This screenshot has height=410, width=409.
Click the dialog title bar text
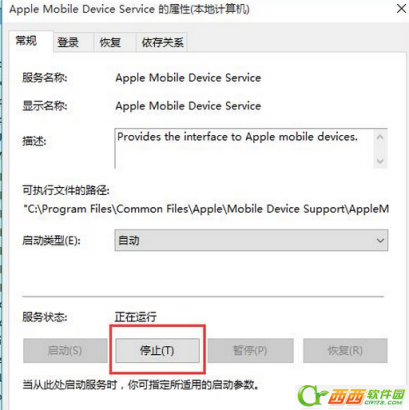point(129,9)
